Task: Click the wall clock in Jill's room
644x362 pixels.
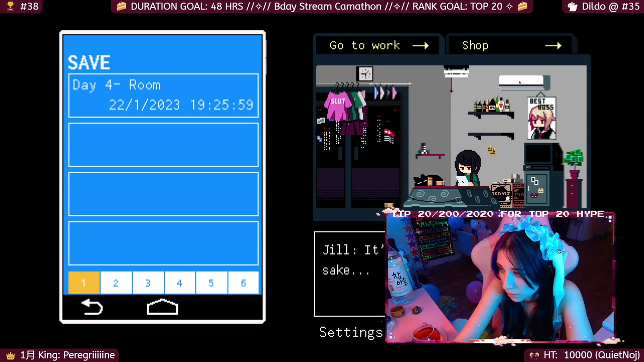Action: click(x=365, y=74)
